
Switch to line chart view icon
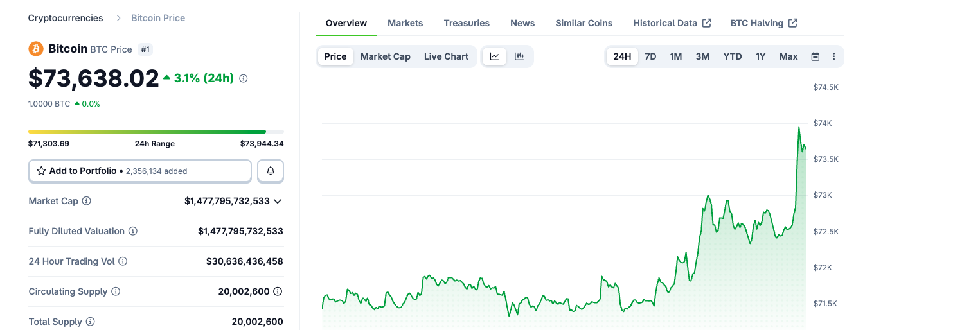pos(495,56)
